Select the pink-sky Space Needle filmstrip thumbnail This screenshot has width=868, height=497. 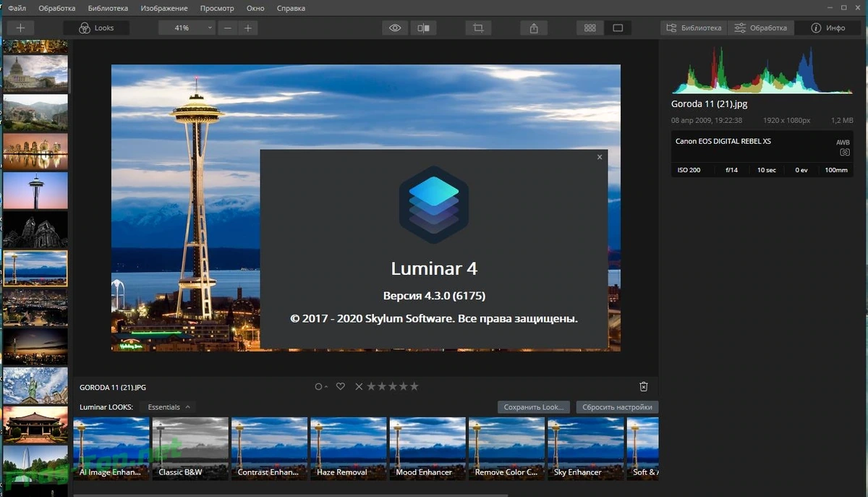point(35,190)
